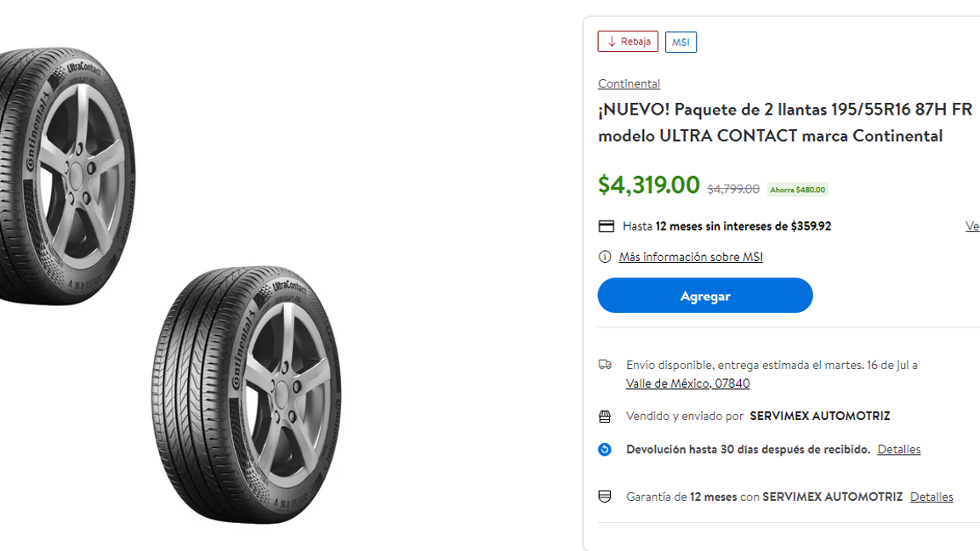This screenshot has width=980, height=551.
Task: Open Detalles next to Garantía de 12 meses
Action: pyautogui.click(x=931, y=496)
